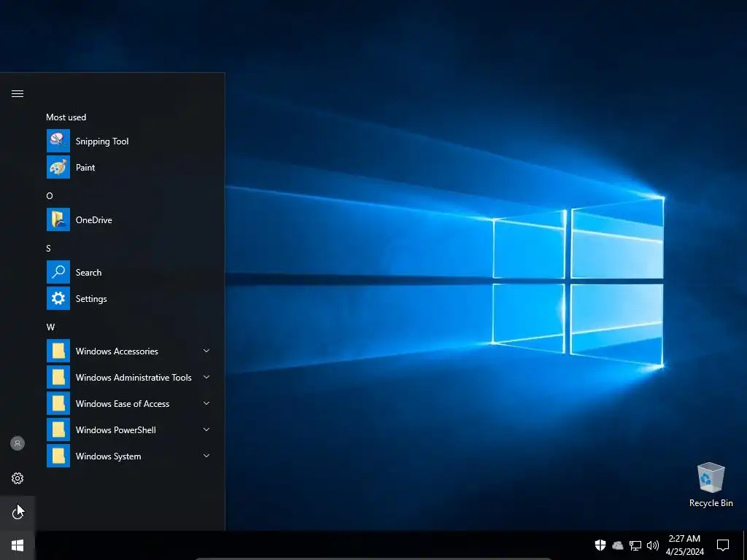The height and width of the screenshot is (560, 747).
Task: Click the letter W group header
Action: point(50,327)
